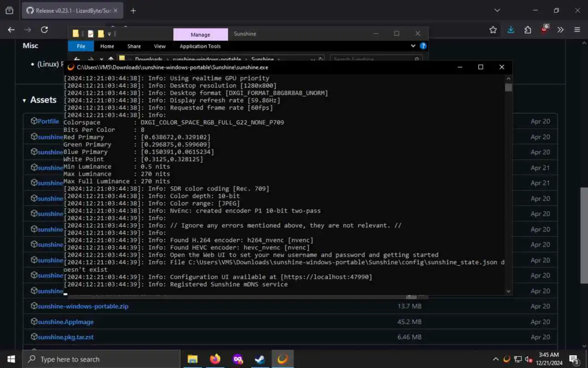Open Firefox hamburger application menu

(x=577, y=29)
